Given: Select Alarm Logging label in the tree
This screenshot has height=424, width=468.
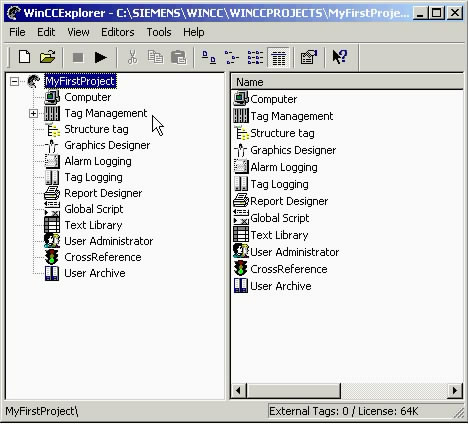Looking at the screenshot, I should pos(98,161).
